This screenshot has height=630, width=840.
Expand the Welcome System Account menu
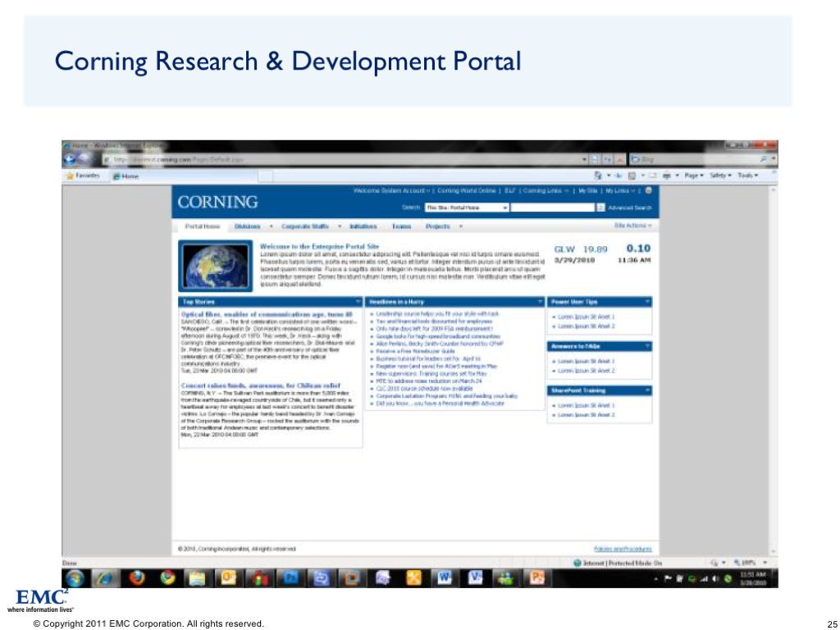[392, 190]
